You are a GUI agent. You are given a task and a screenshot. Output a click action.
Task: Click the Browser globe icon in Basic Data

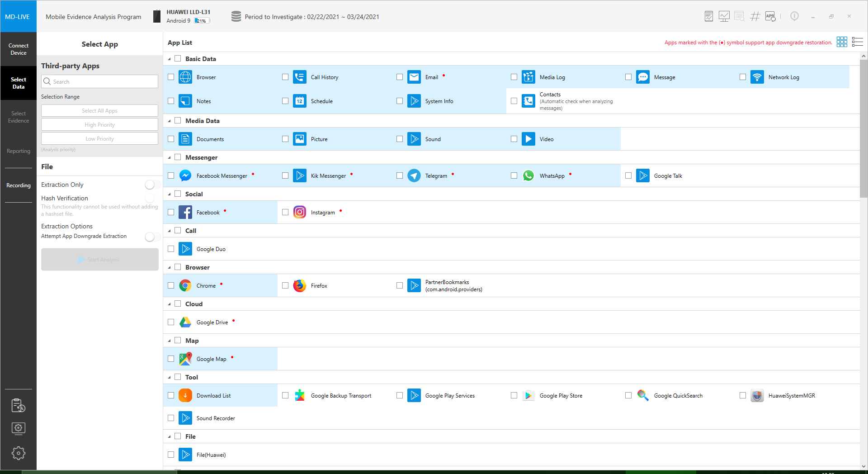coord(185,77)
